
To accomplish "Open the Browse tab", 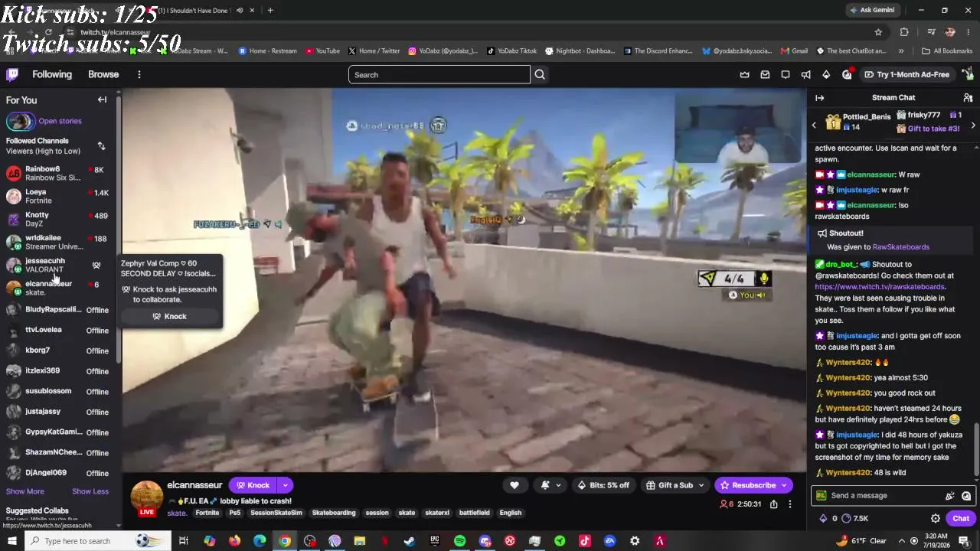I will [103, 74].
